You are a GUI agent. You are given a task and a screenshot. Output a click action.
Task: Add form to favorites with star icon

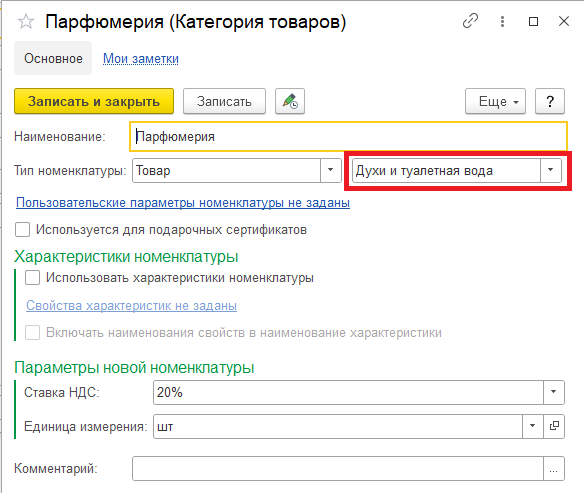[x=26, y=22]
